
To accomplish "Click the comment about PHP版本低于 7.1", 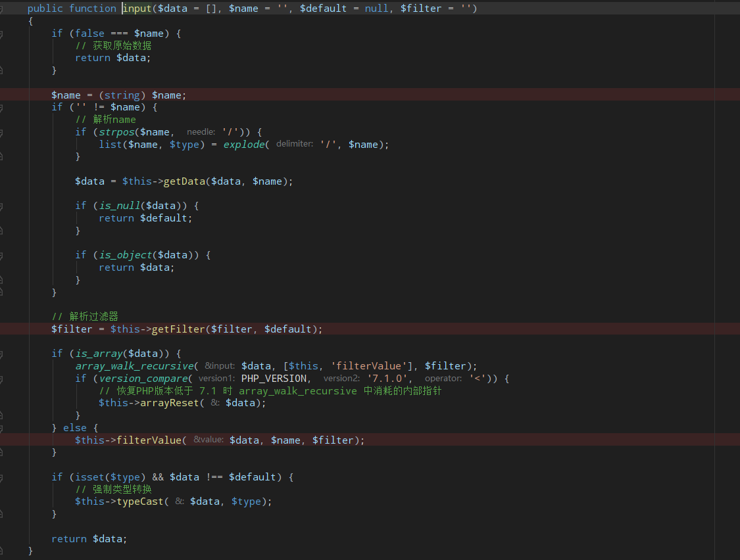I will 270,391.
